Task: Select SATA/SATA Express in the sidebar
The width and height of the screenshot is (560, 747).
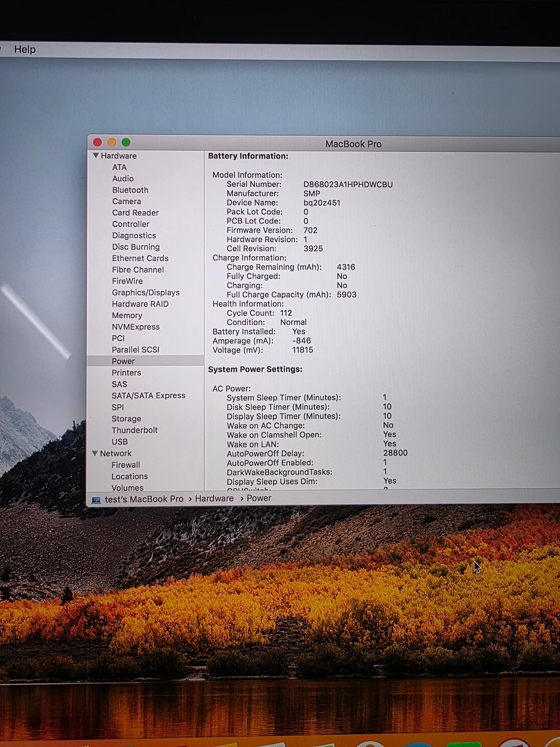Action: [x=148, y=395]
